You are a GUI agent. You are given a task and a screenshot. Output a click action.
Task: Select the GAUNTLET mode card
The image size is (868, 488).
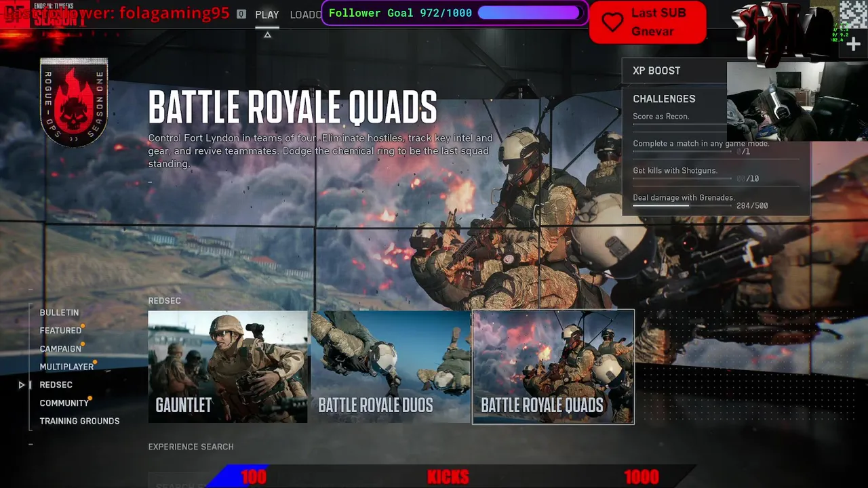(228, 367)
